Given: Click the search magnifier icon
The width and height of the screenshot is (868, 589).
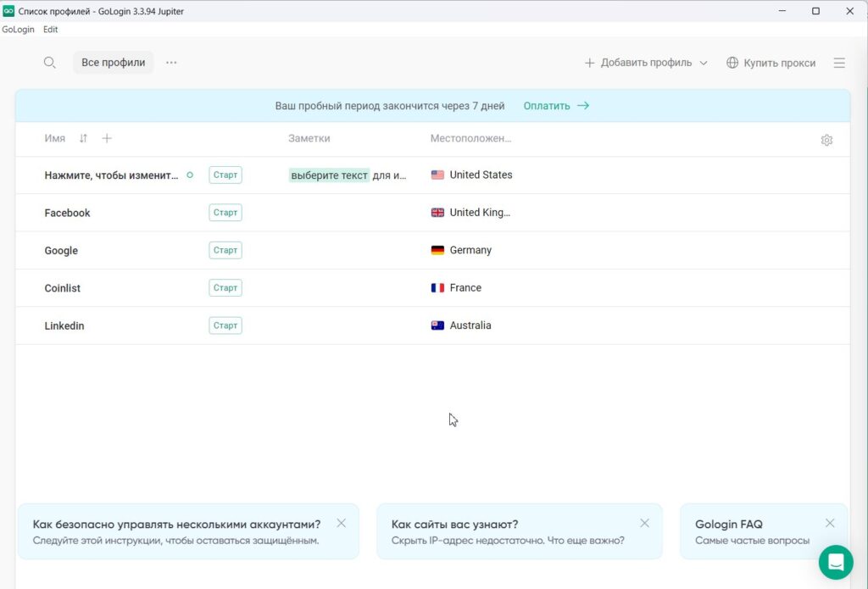Looking at the screenshot, I should click(x=49, y=63).
